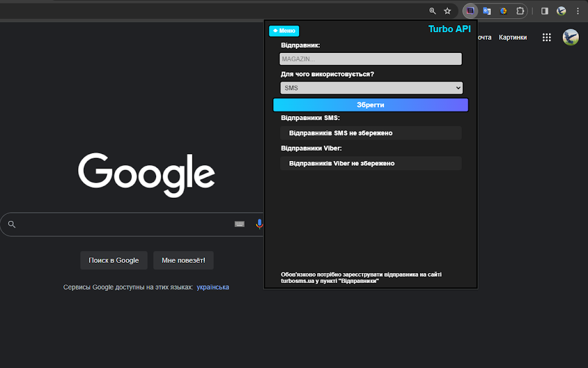Bookmark this page with the star icon
Image resolution: width=588 pixels, height=368 pixels.
pos(447,11)
